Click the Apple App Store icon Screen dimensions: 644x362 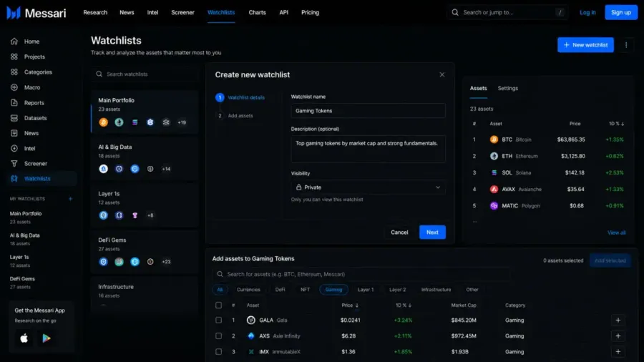click(x=24, y=338)
